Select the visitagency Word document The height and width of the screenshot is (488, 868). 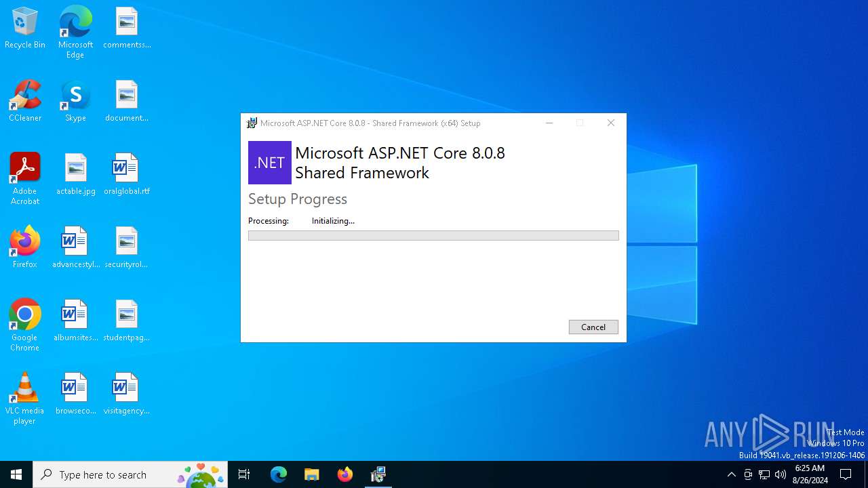[x=127, y=394]
